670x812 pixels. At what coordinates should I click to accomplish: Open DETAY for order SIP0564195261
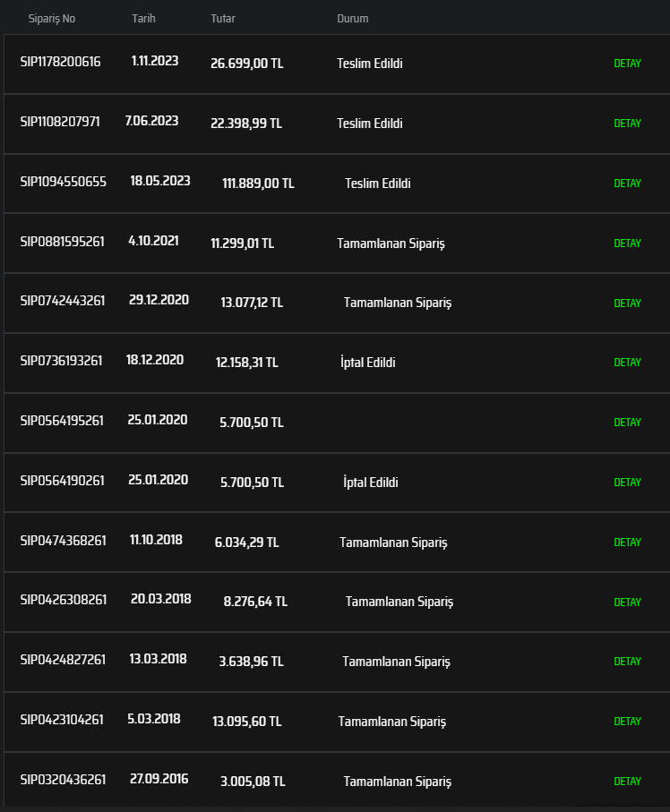click(627, 423)
